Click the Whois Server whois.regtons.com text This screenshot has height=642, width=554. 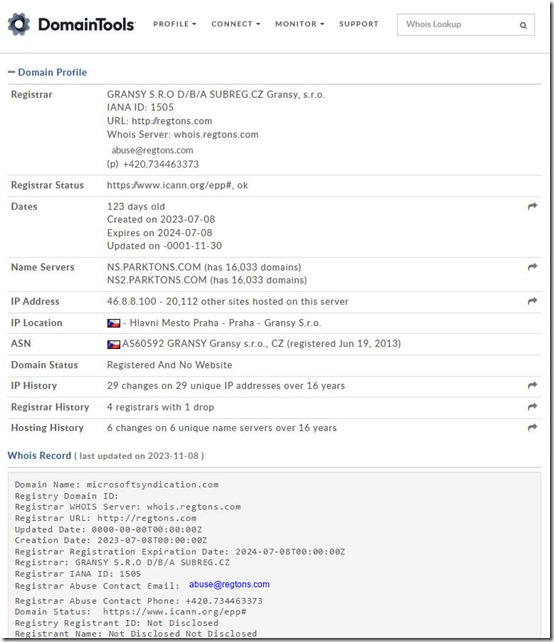183,134
